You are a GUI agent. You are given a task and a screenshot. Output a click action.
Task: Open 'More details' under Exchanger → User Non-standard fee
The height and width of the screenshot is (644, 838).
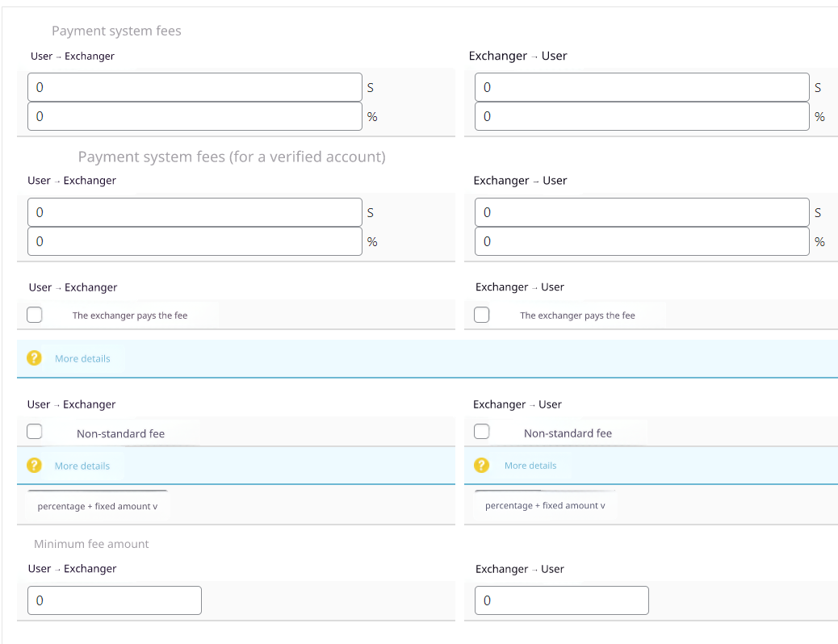[530, 466]
